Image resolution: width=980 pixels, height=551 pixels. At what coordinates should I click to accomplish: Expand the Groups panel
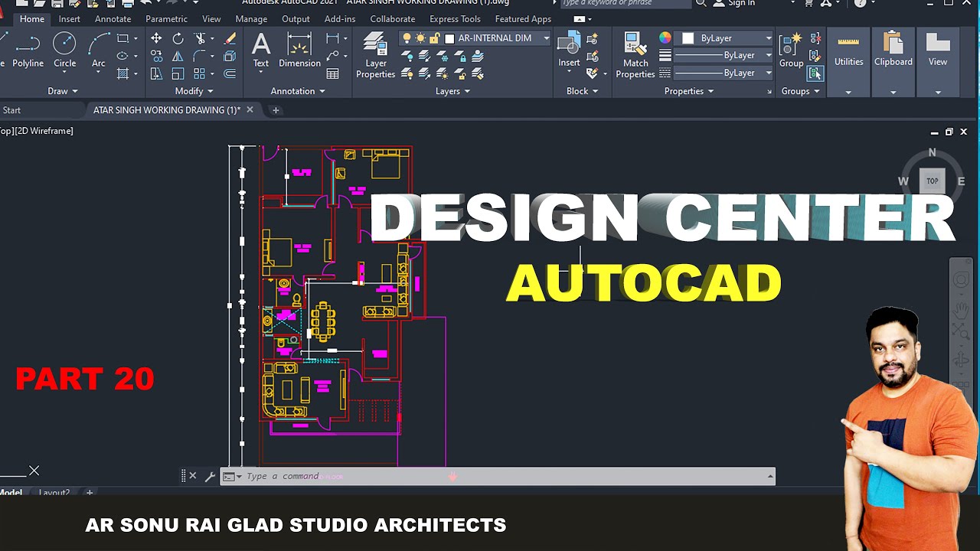coord(800,91)
